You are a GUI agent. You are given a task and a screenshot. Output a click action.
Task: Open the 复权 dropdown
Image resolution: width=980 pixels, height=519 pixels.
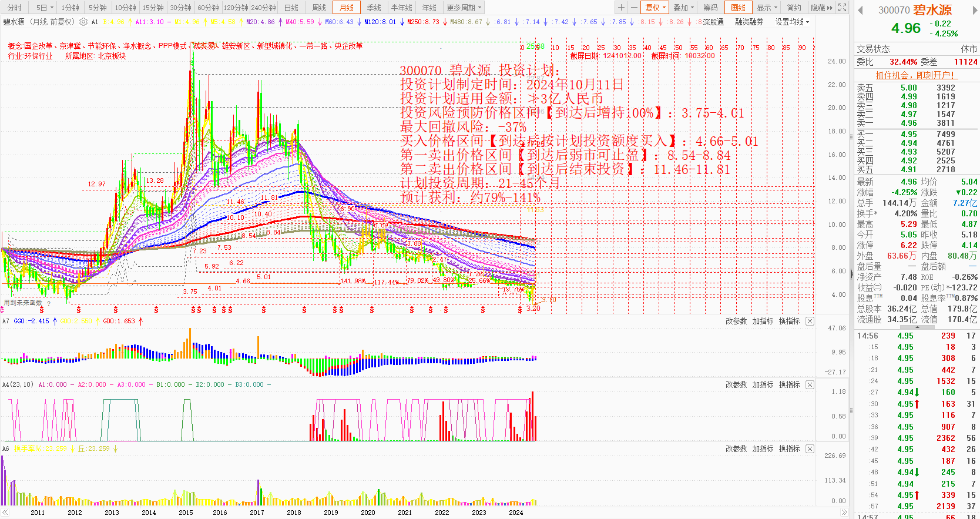(x=655, y=8)
